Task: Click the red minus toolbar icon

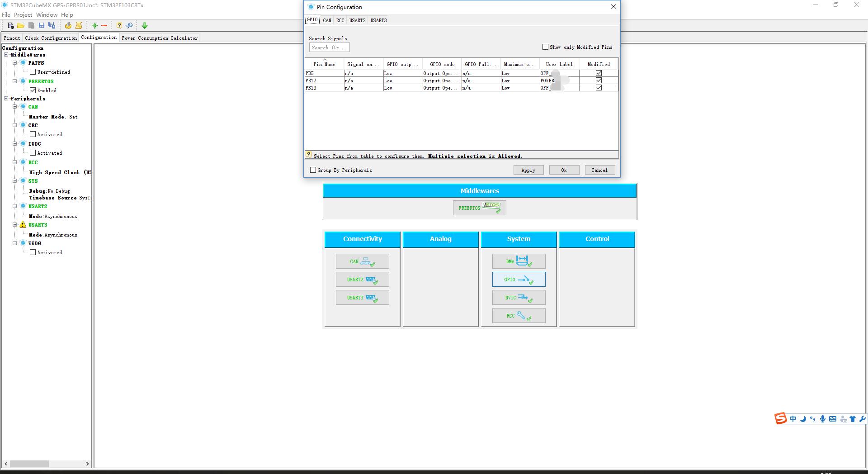Action: (104, 25)
